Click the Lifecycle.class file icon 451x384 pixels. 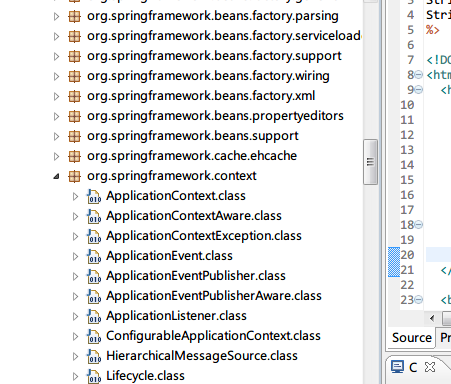coord(94,376)
